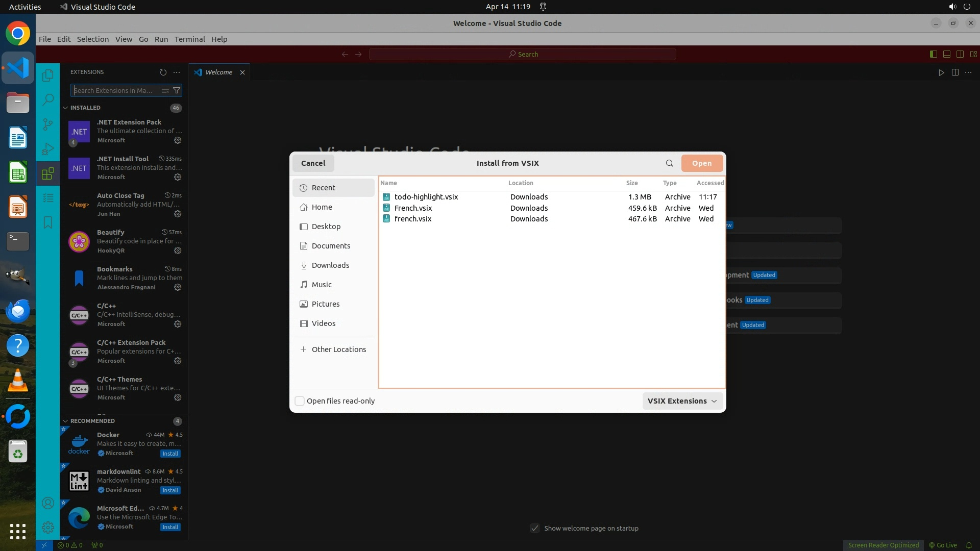Collapse the INSTALLED extensions section
The height and width of the screenshot is (551, 980).
coord(65,108)
